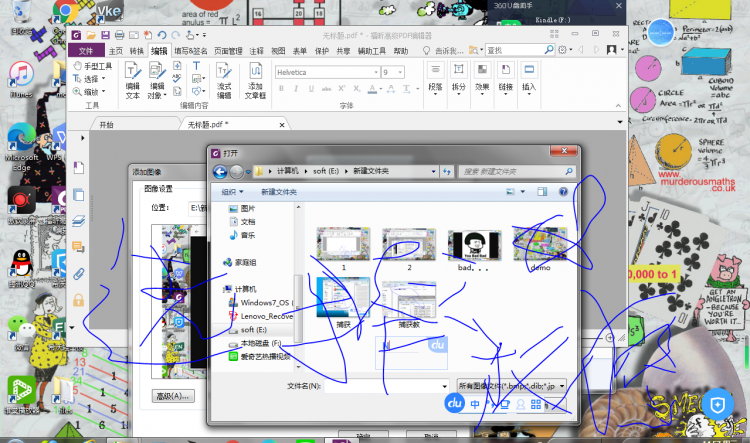
Task: Click the blue T add text icon
Action: (197, 66)
